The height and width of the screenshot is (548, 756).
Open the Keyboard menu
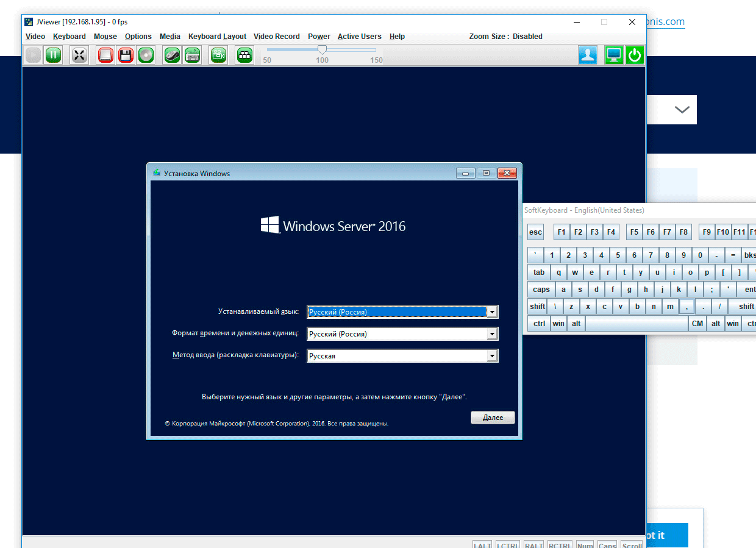[70, 37]
